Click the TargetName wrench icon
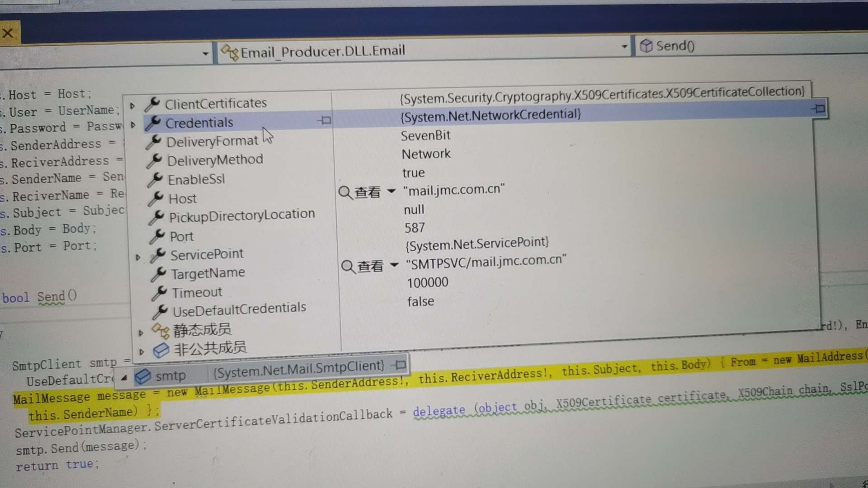 click(x=159, y=274)
